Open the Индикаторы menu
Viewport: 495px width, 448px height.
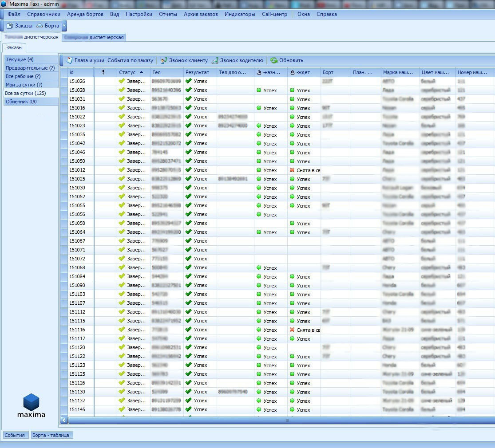[240, 14]
